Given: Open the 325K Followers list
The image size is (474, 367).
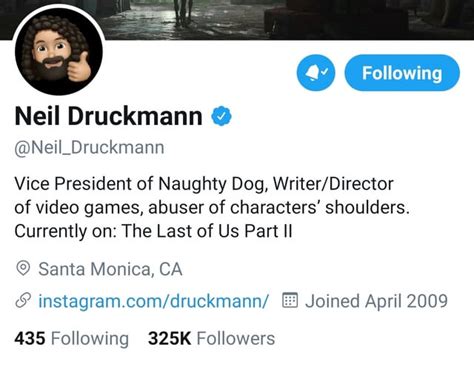Looking at the screenshot, I should click(x=211, y=339).
